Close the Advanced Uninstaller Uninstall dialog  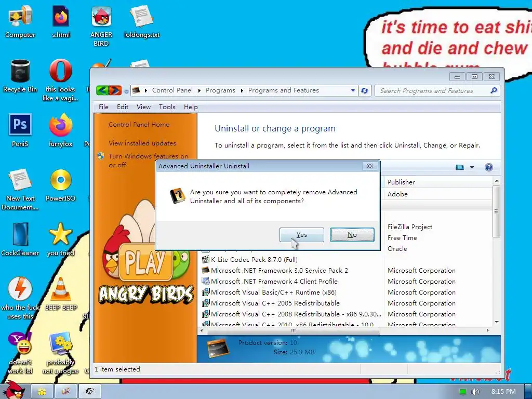pos(370,166)
